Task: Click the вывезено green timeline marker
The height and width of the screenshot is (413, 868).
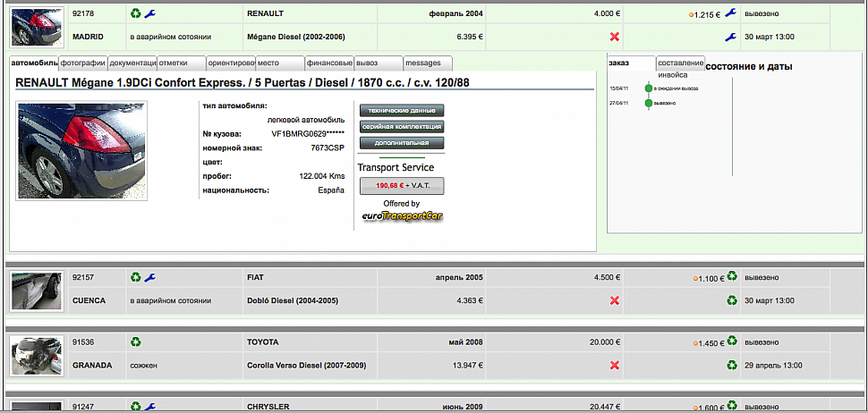Action: tap(649, 103)
